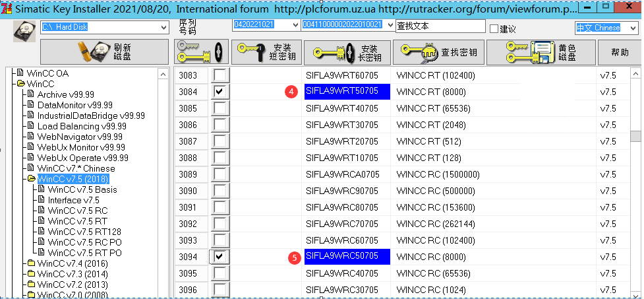Click the key toggle button with two keys

tap(201, 52)
